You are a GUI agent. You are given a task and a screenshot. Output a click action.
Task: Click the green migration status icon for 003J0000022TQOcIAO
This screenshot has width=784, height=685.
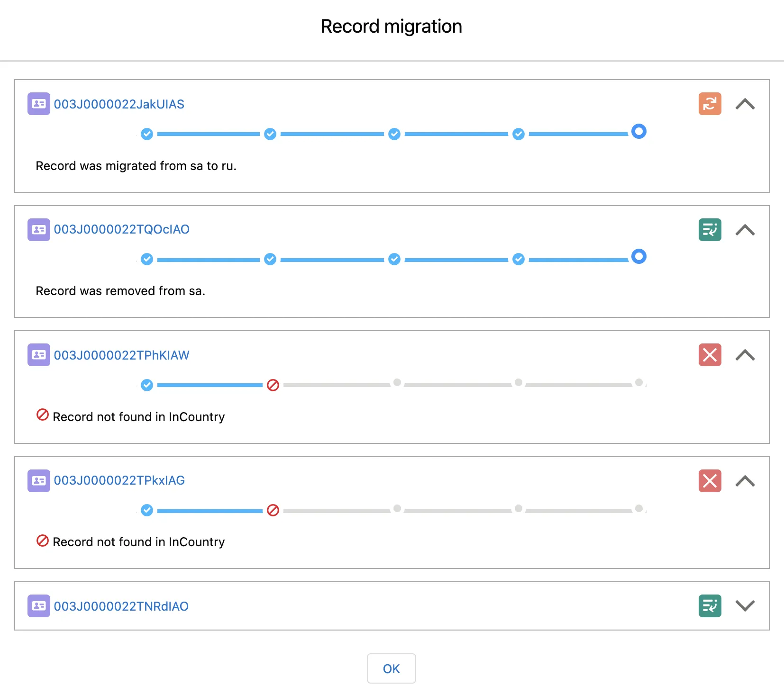pos(710,230)
